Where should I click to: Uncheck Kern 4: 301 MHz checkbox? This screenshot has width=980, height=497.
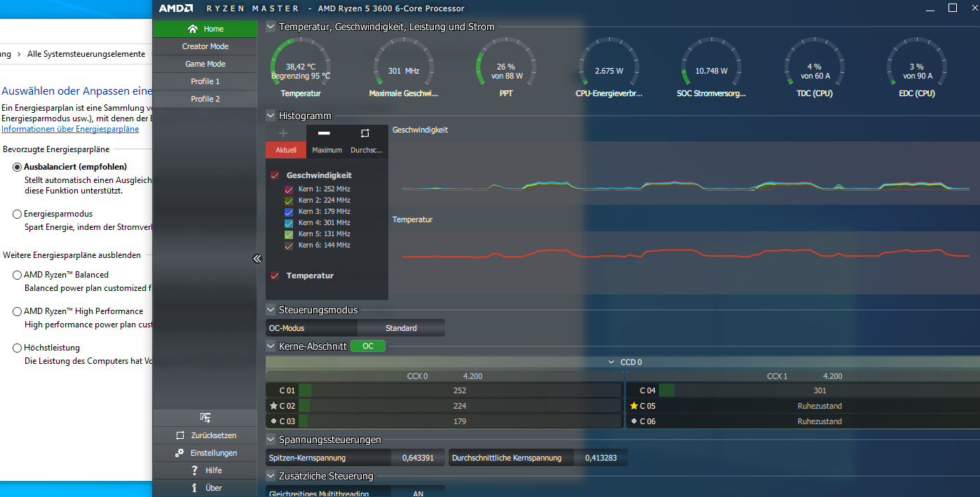(288, 223)
